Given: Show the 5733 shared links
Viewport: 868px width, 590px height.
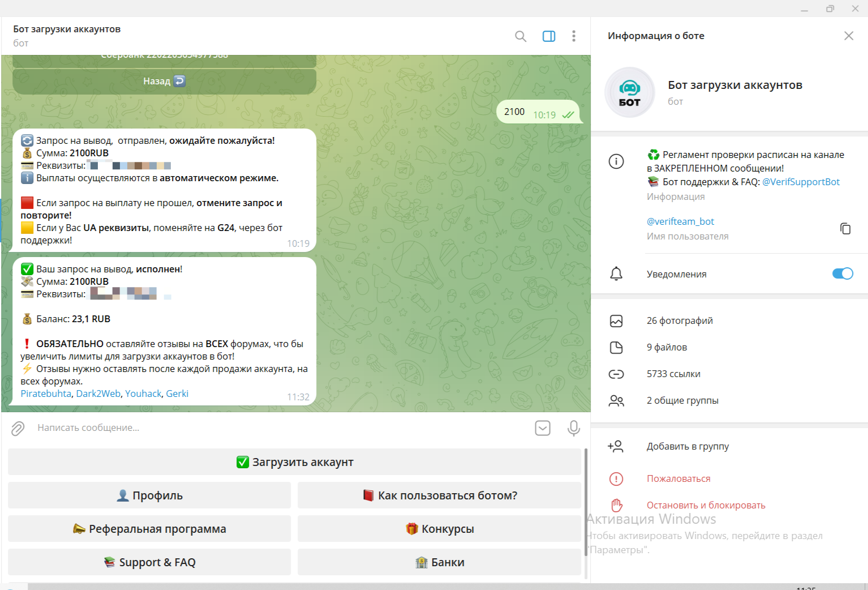Looking at the screenshot, I should click(x=673, y=374).
